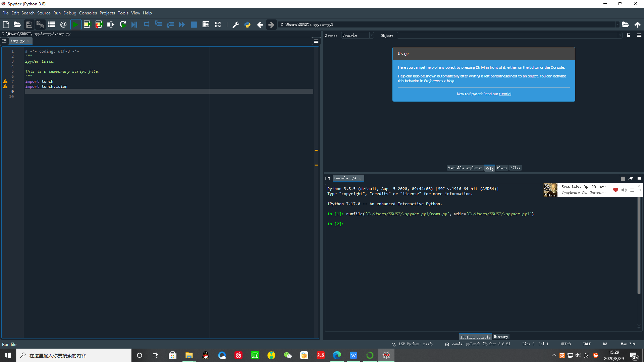
Task: Open the PYTHONPATH manager with the Python icon
Action: [x=248, y=24]
